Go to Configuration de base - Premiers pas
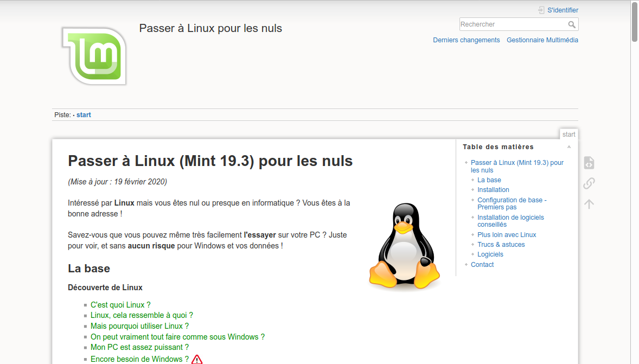Image resolution: width=639 pixels, height=364 pixels. [512, 203]
